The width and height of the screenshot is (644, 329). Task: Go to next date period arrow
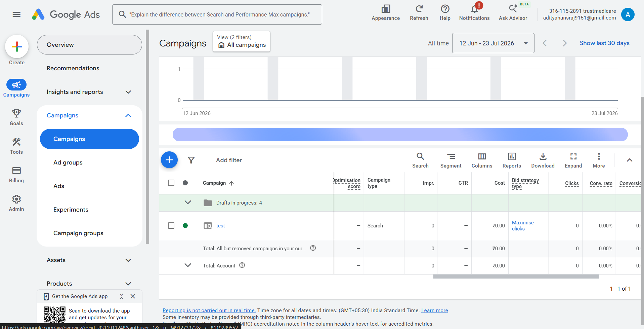(565, 43)
